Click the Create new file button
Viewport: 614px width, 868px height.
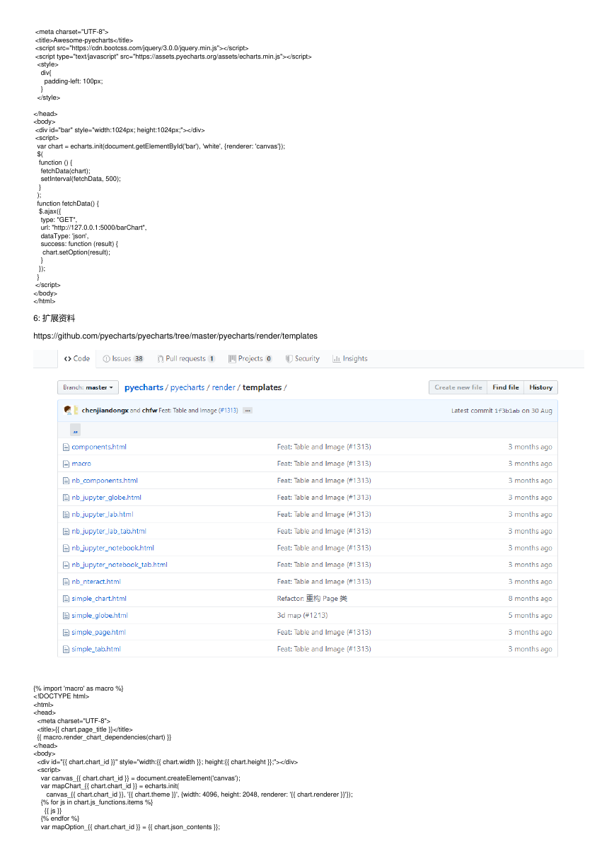click(458, 387)
